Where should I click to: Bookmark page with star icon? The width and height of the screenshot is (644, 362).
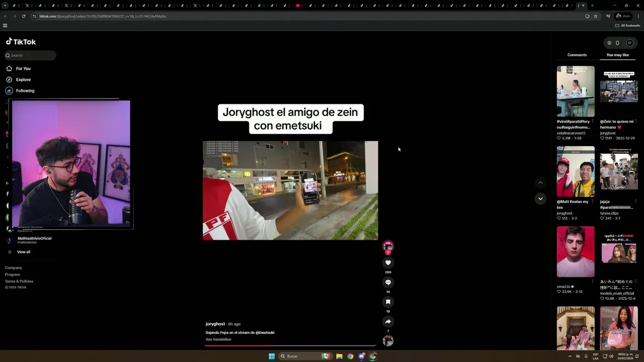[x=596, y=16]
